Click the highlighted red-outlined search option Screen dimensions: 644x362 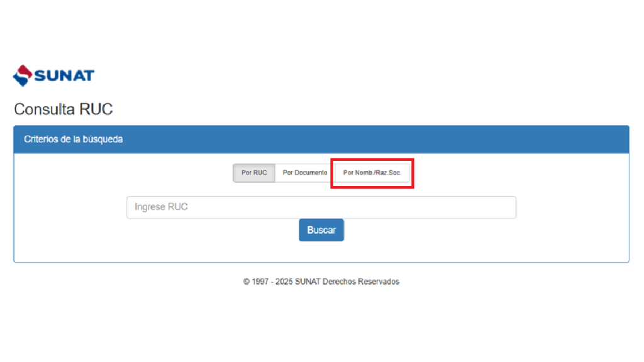point(372,173)
